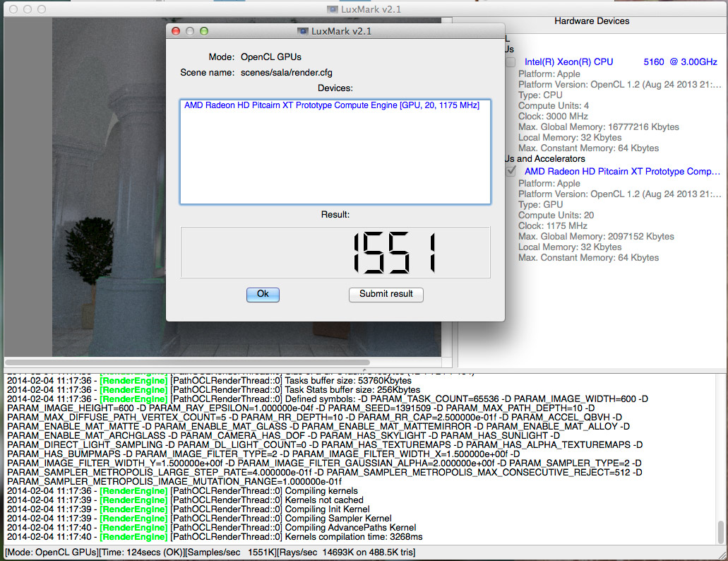Click the Hardware Devices panel header

(x=592, y=21)
